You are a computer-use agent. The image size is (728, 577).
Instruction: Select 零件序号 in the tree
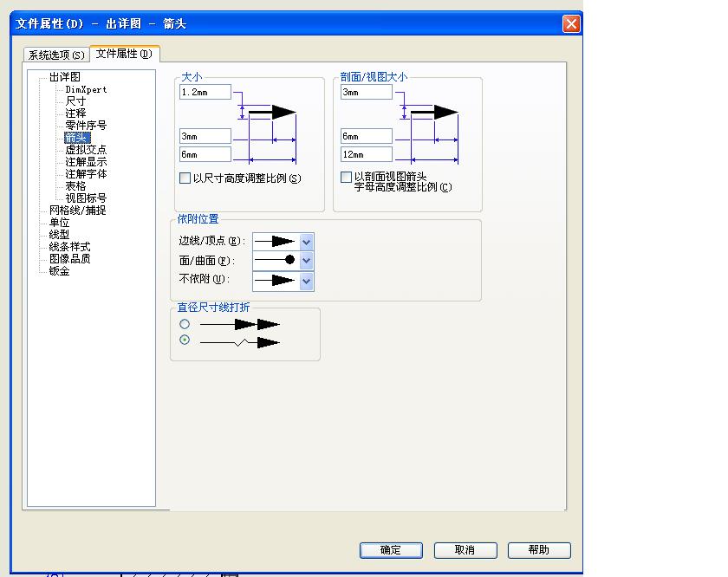pos(86,126)
